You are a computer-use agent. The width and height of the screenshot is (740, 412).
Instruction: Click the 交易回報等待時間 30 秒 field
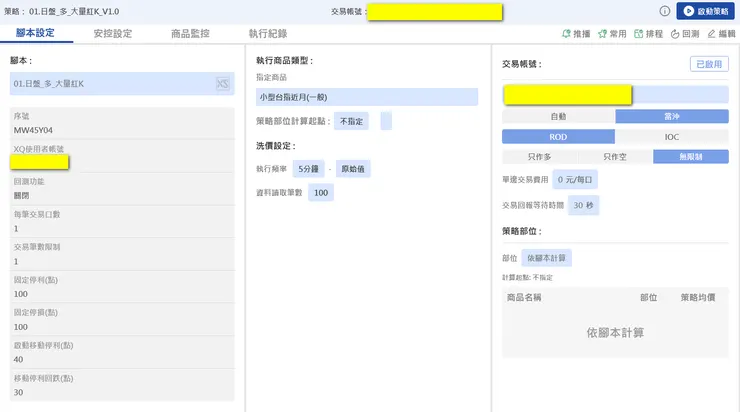pyautogui.click(x=583, y=205)
